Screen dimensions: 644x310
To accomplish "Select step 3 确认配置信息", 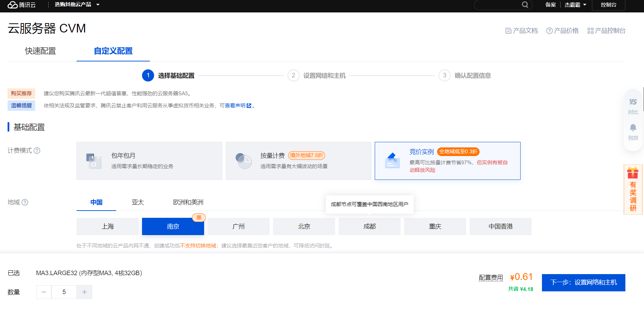I will pos(465,76).
